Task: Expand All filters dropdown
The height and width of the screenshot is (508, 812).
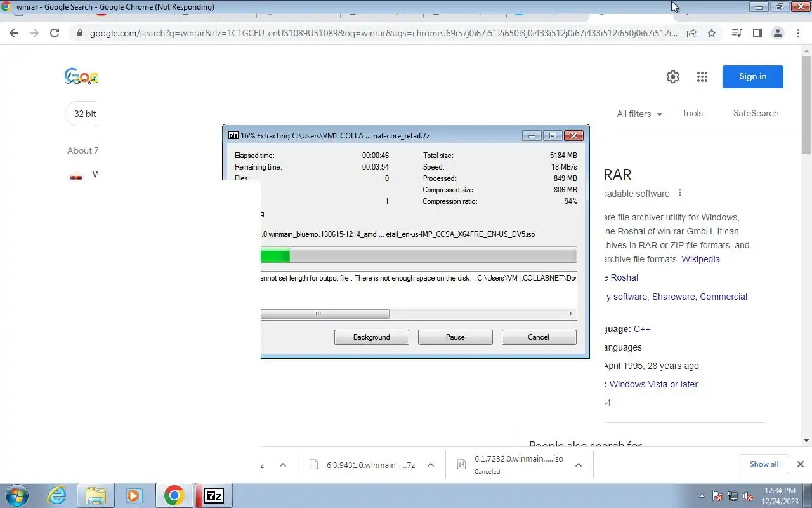Action: click(x=639, y=114)
